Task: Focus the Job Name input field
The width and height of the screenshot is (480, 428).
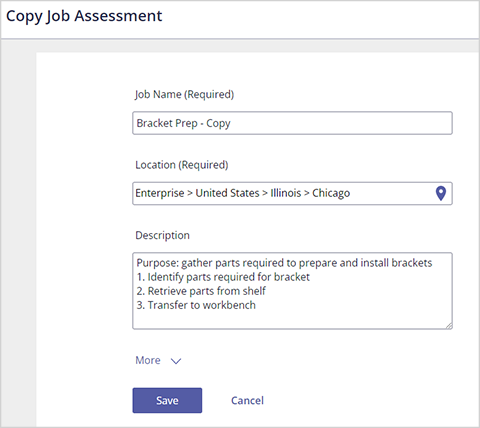Action: [292, 123]
